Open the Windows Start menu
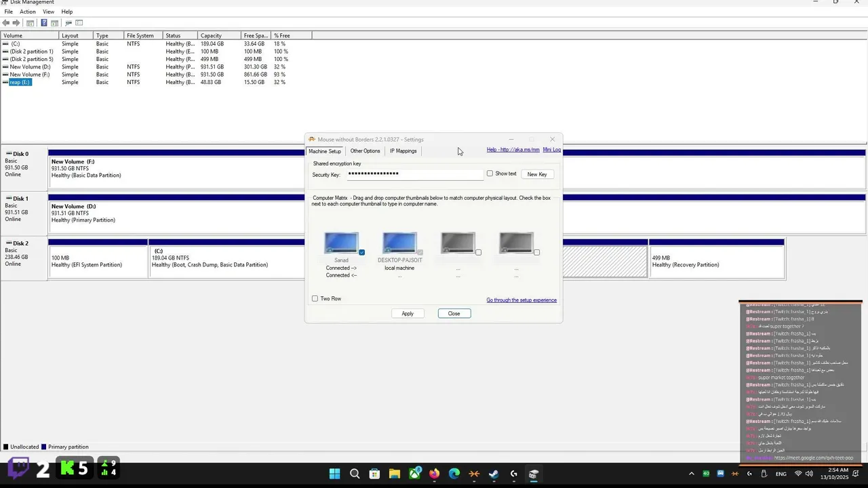868x488 pixels. pos(335,474)
